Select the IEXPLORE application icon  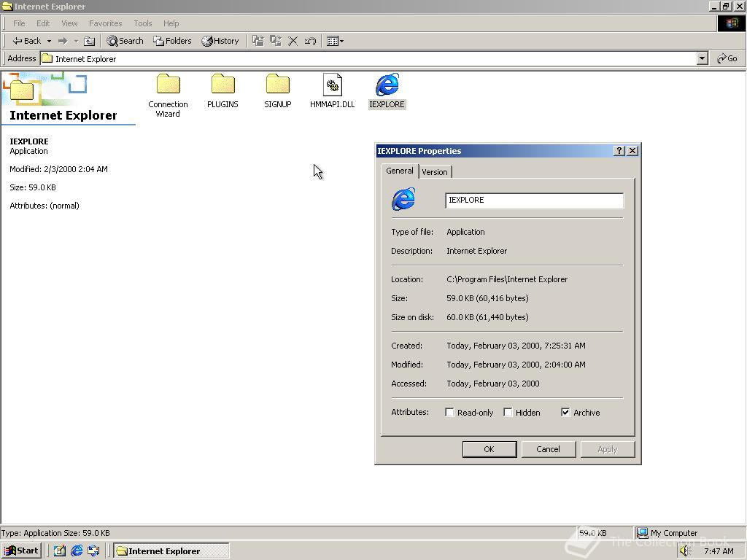tap(387, 91)
